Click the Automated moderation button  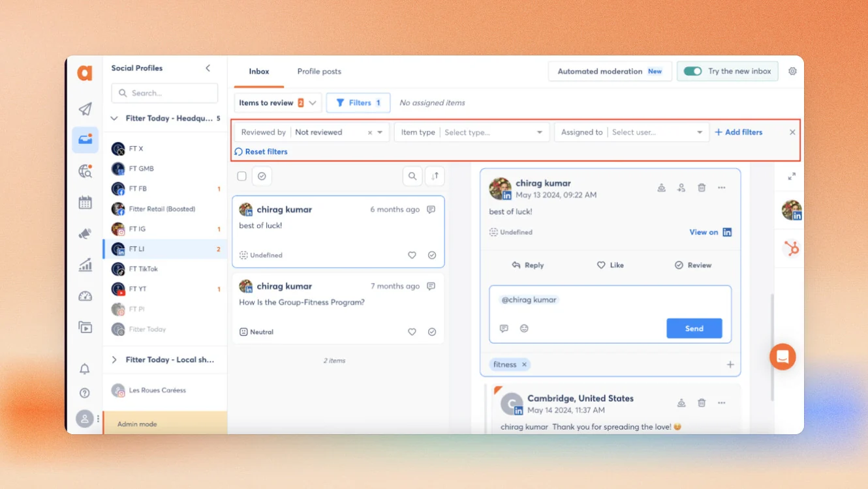[x=610, y=72]
